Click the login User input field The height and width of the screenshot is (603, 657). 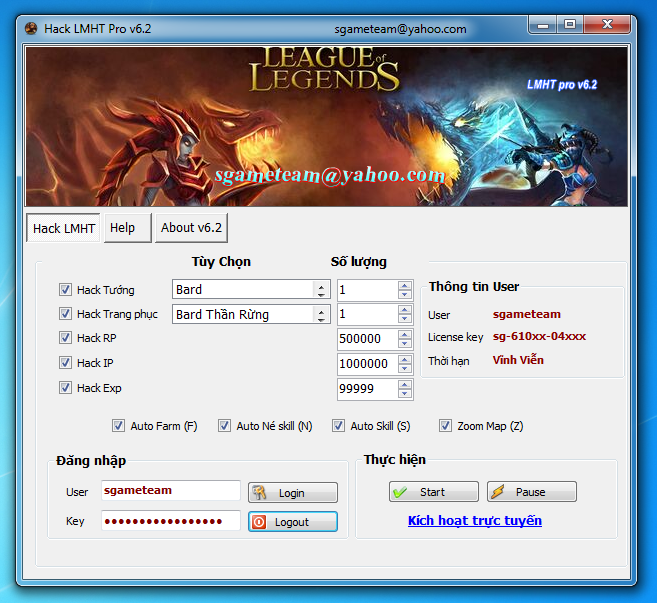click(171, 490)
